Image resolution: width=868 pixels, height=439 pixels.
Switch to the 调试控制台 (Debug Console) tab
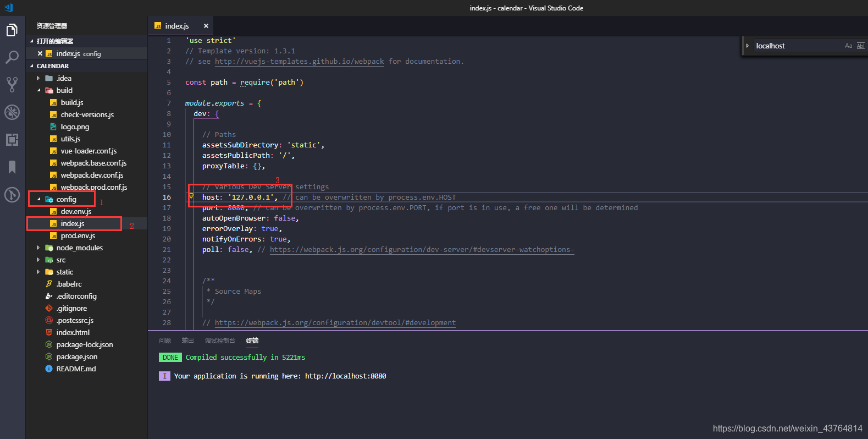pos(220,341)
